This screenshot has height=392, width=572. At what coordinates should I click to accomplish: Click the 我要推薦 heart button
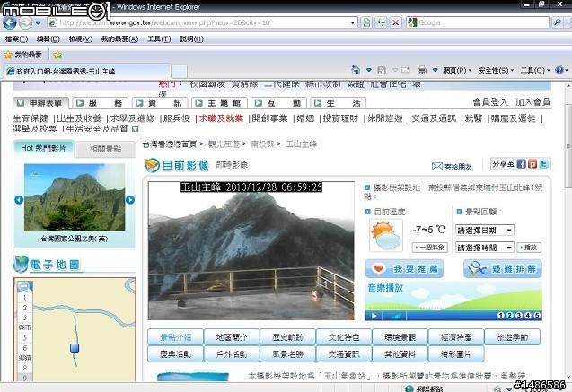pyautogui.click(x=405, y=269)
